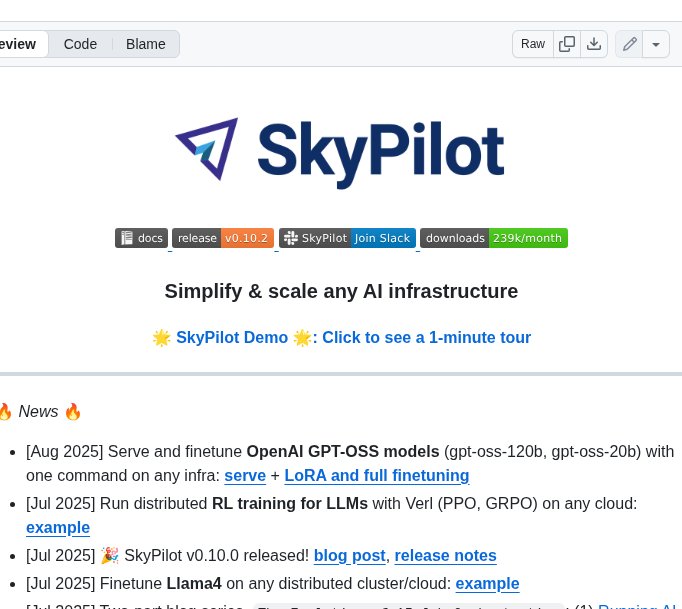Switch to the Code tab
This screenshot has width=682, height=609.
tap(80, 44)
